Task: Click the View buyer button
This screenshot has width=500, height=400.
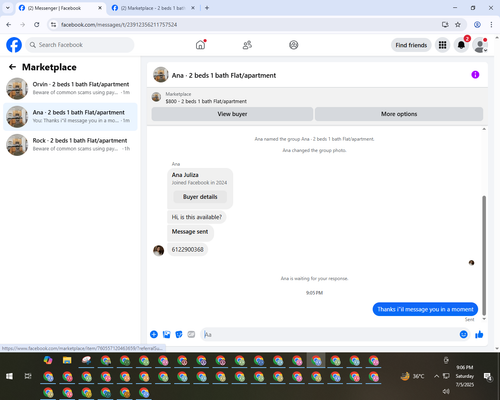Action: (232, 114)
